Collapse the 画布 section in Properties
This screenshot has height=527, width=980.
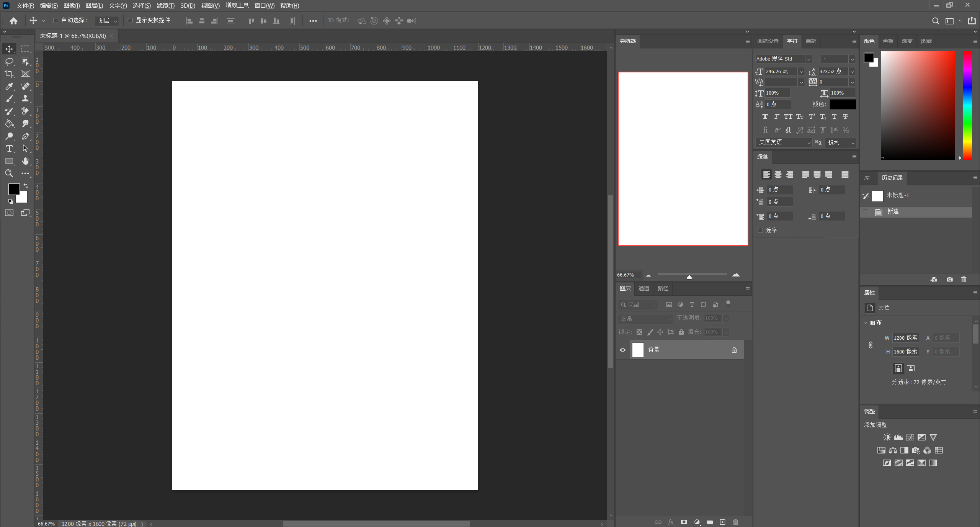(x=865, y=323)
